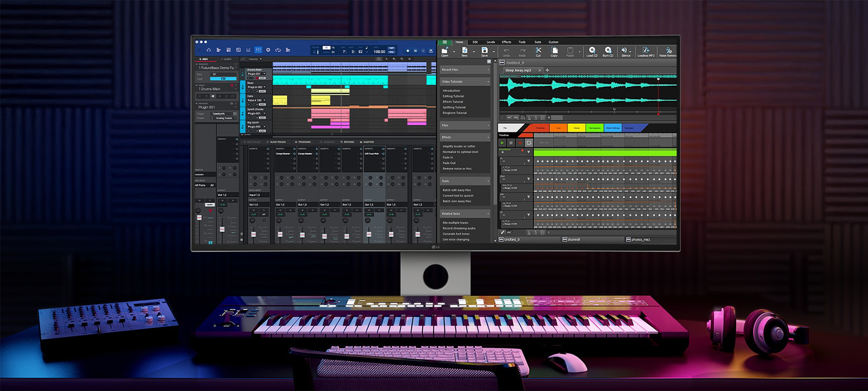Toggle the loop button in timeline controls
The height and width of the screenshot is (391, 868).
529,143
